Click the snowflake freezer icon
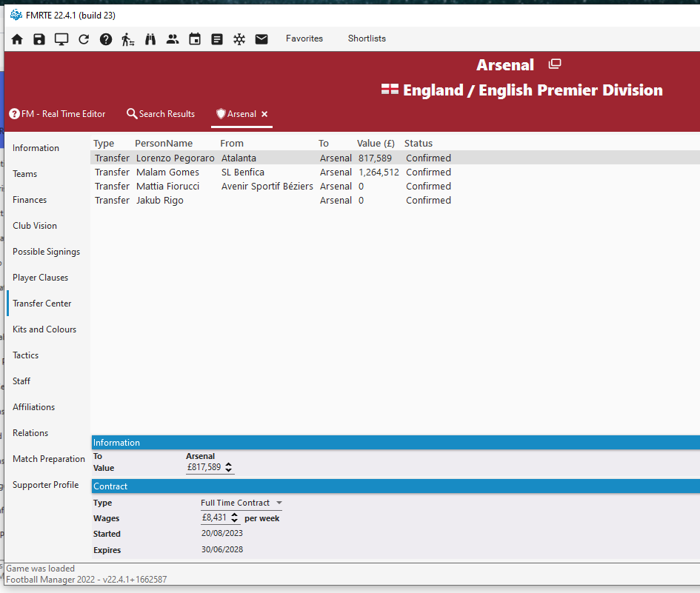700x593 pixels. pos(239,39)
